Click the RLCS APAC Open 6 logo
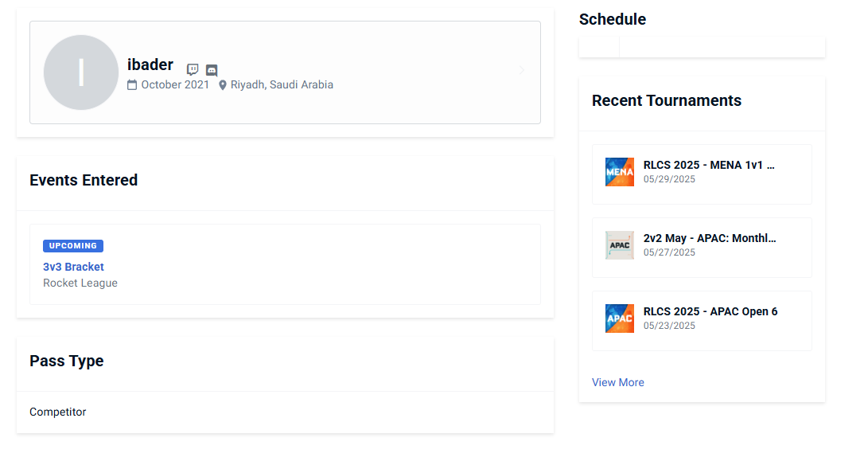 pos(620,318)
